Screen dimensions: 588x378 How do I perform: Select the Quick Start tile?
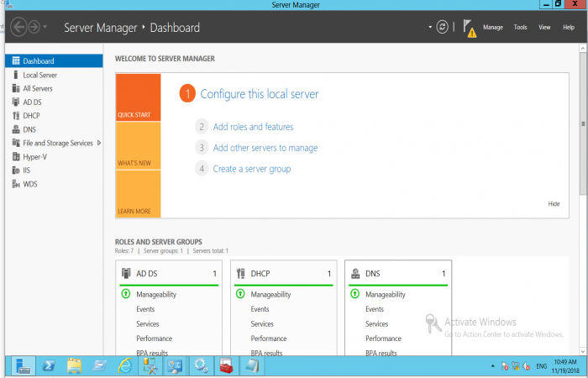[138, 97]
